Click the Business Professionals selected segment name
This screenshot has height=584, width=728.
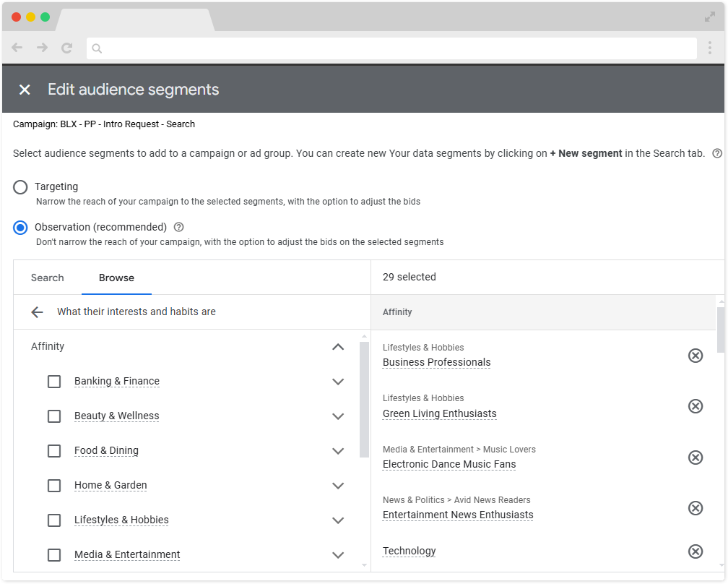click(x=436, y=362)
